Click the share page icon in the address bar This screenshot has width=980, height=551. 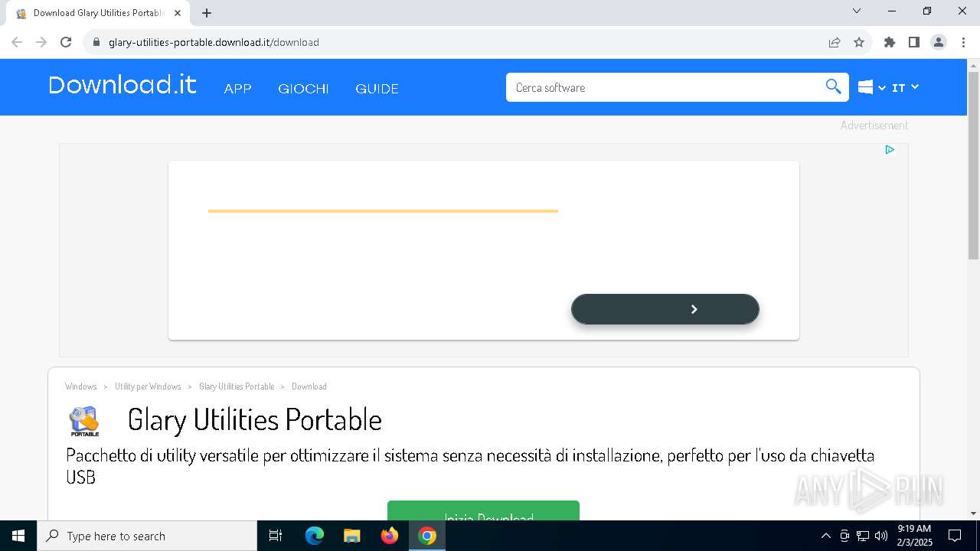pos(835,42)
